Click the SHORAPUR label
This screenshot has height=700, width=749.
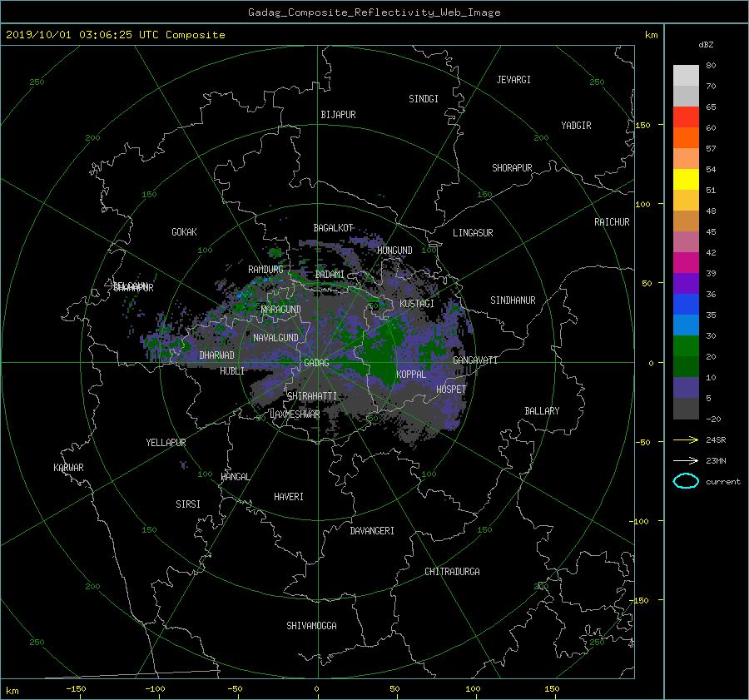(x=512, y=168)
